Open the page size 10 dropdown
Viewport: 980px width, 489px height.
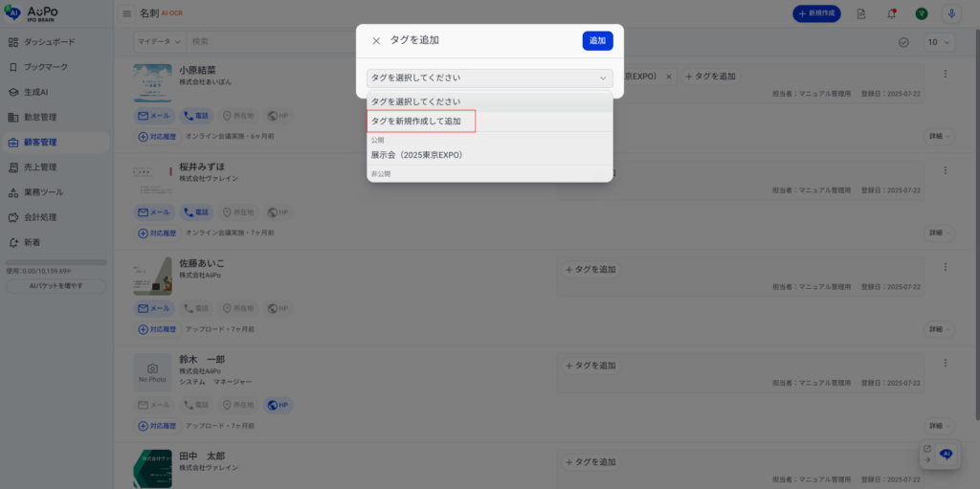939,42
